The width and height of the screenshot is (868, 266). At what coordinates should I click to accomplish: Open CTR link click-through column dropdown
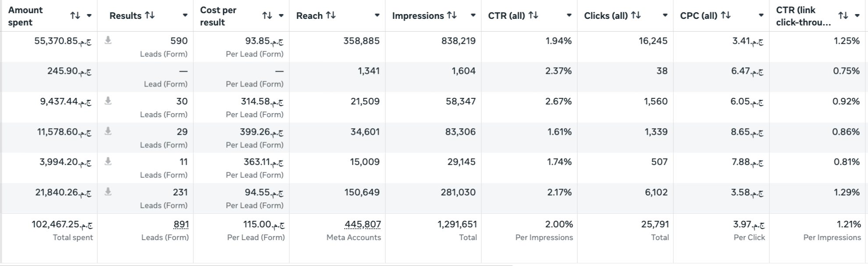pos(857,16)
